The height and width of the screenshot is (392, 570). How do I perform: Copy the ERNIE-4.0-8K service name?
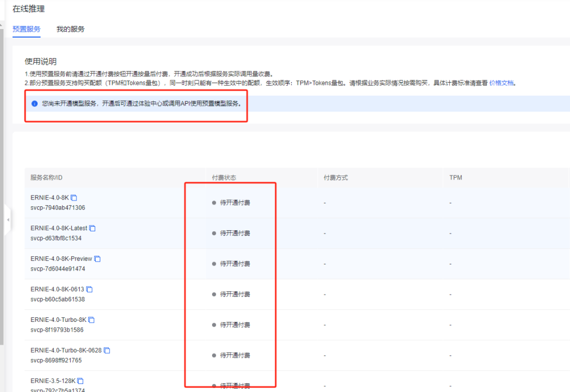(x=74, y=198)
